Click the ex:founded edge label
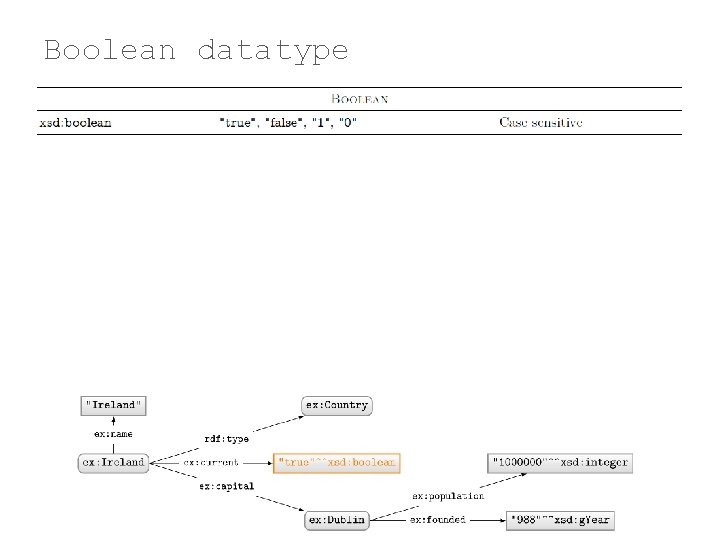The height and width of the screenshot is (540, 720). pos(438,520)
